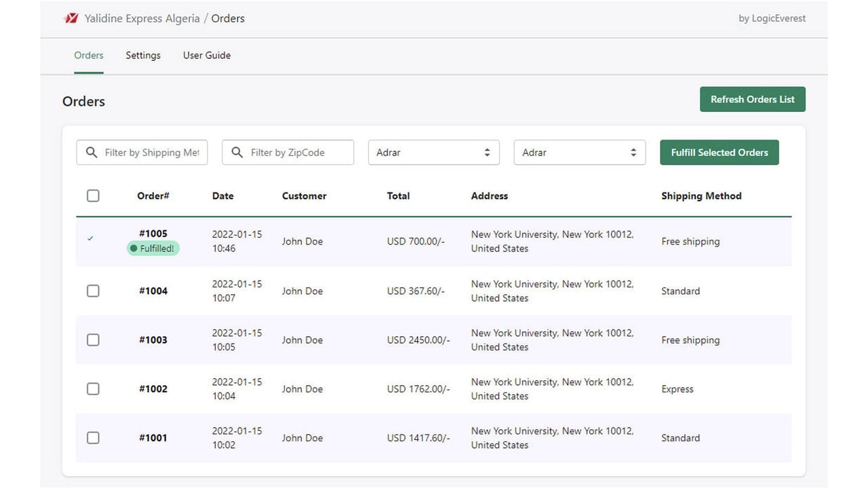Click date 2022-01-15 10:05

(x=237, y=340)
